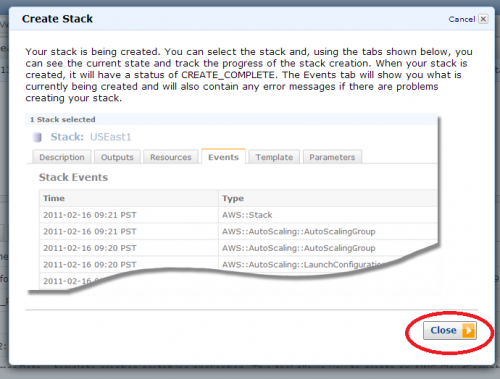Image resolution: width=500 pixels, height=379 pixels.
Task: Open the Events tab
Action: (223, 157)
